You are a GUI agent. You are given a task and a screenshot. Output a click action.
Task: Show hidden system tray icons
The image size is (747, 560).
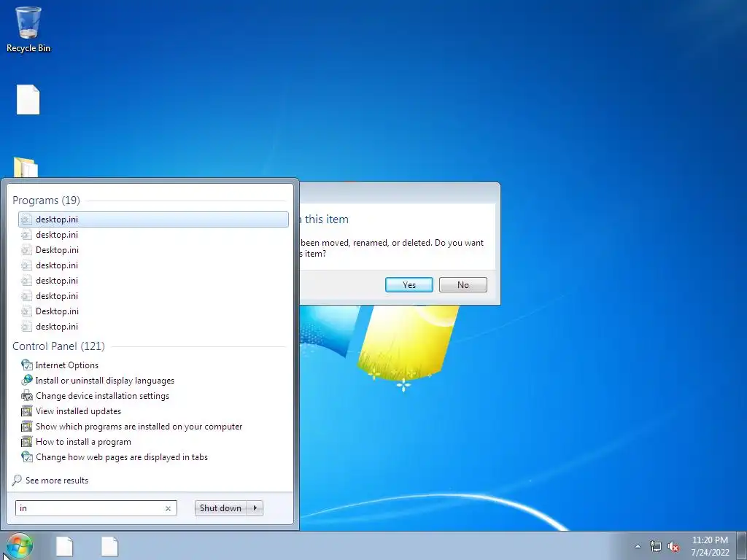[638, 546]
